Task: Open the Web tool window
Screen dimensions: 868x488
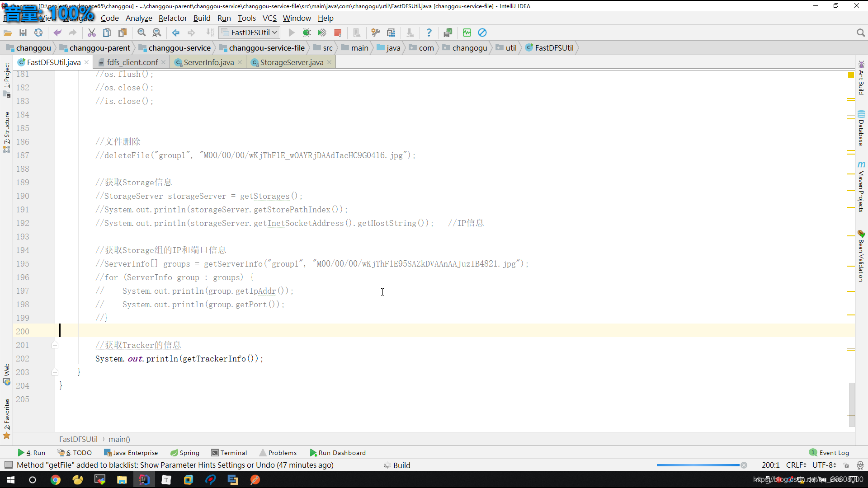Action: pos(7,374)
